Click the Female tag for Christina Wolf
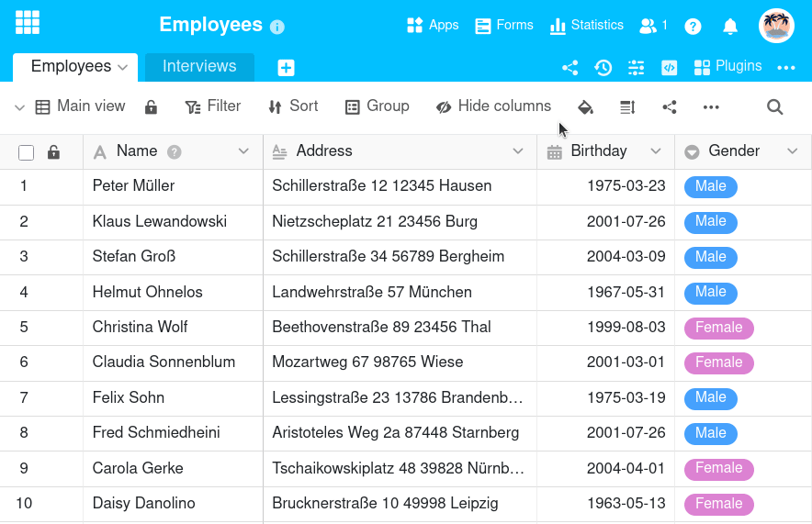 (x=718, y=328)
